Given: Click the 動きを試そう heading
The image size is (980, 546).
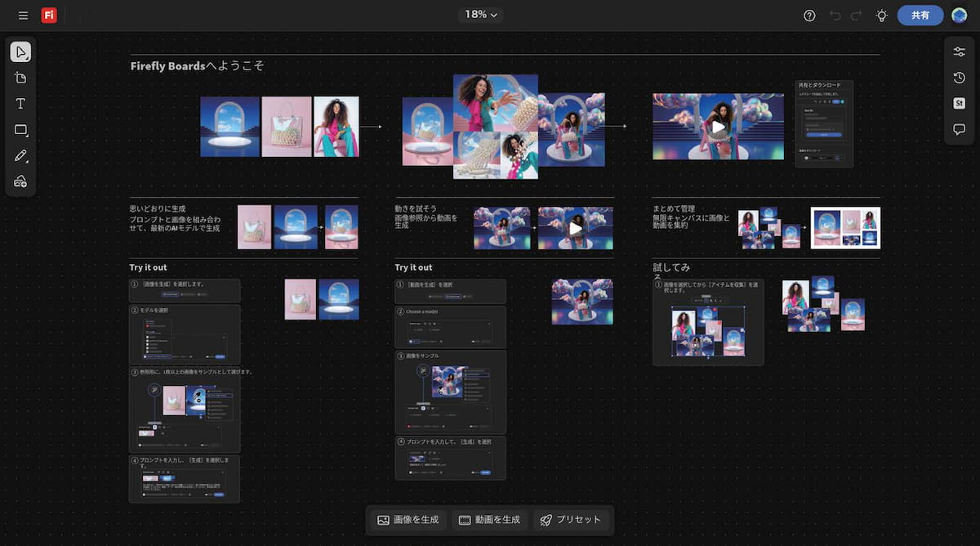Looking at the screenshot, I should tap(415, 209).
